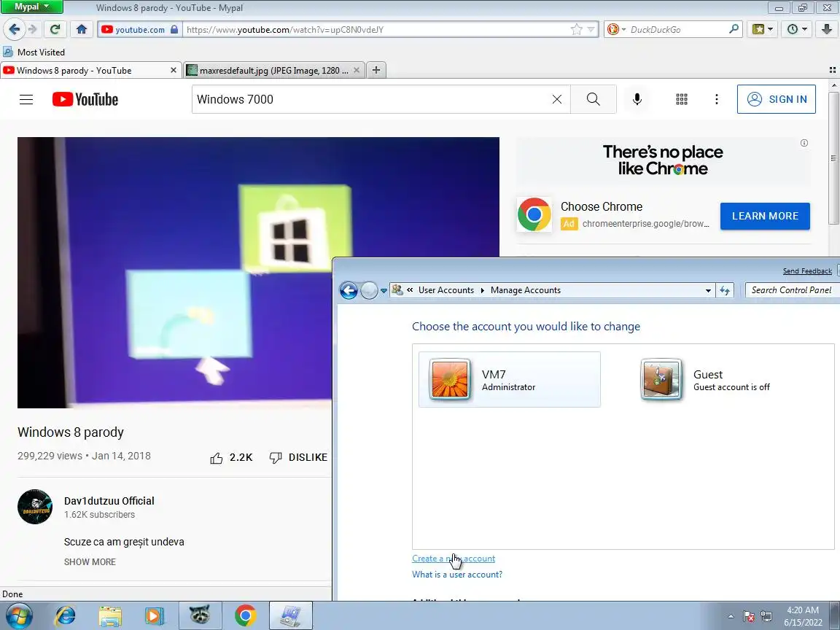Open Windows Explorer from the taskbar
840x630 pixels.
click(110, 615)
